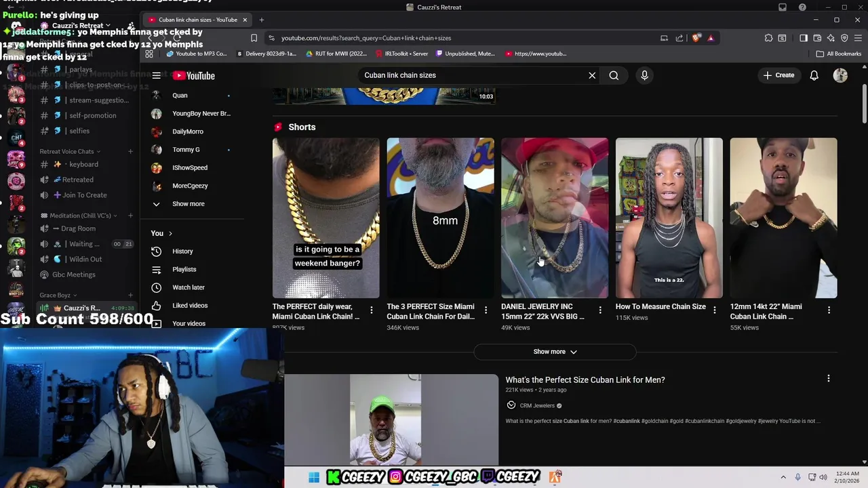Add channel to Meditation (Chill VC's) category
868x488 pixels.
(130, 216)
